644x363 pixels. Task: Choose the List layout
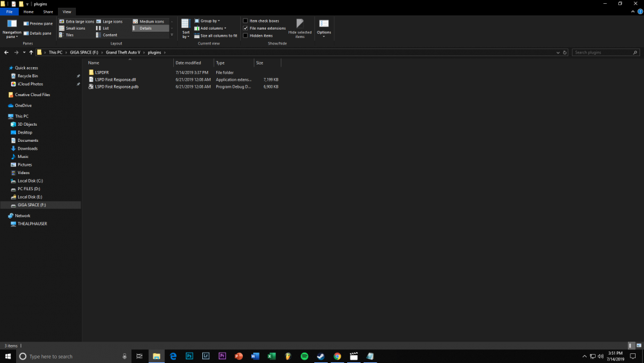(x=102, y=28)
